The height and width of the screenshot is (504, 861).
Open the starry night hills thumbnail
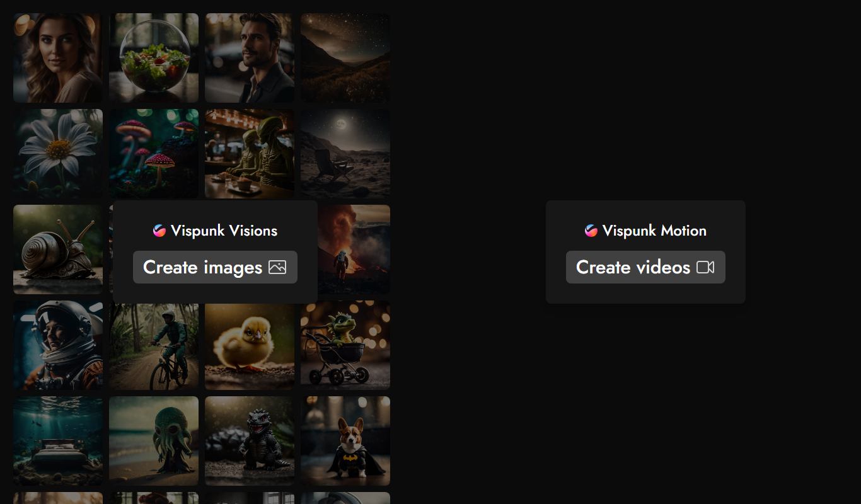[x=345, y=58]
